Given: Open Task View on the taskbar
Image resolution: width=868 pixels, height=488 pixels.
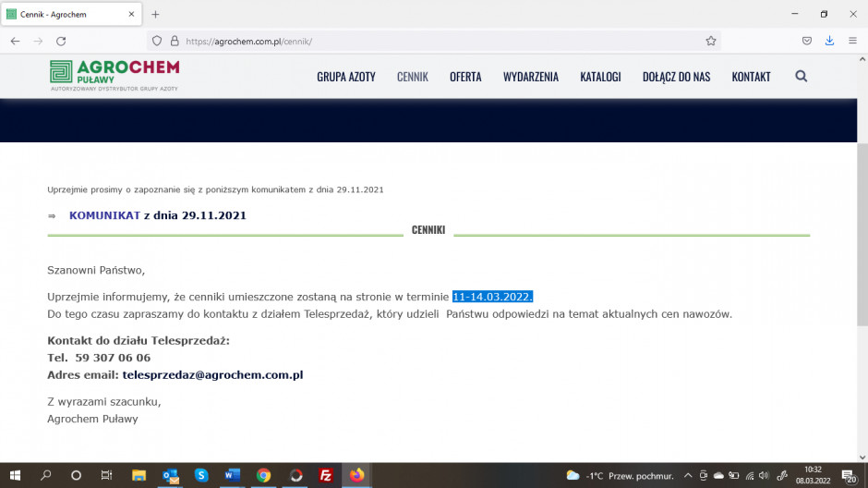Looking at the screenshot, I should click(106, 475).
